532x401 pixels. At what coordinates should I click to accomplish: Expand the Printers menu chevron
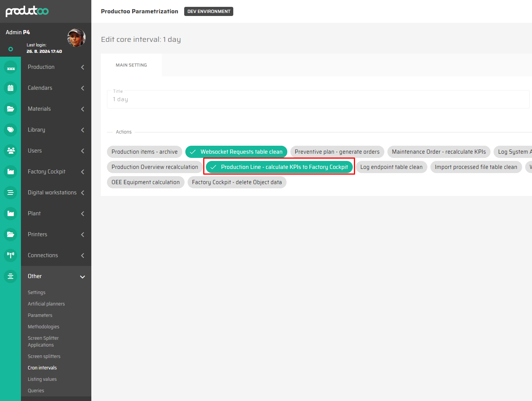click(83, 235)
